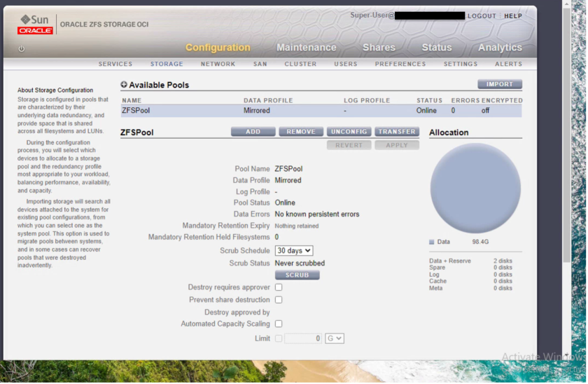Click the TRANSFER button

tap(397, 132)
